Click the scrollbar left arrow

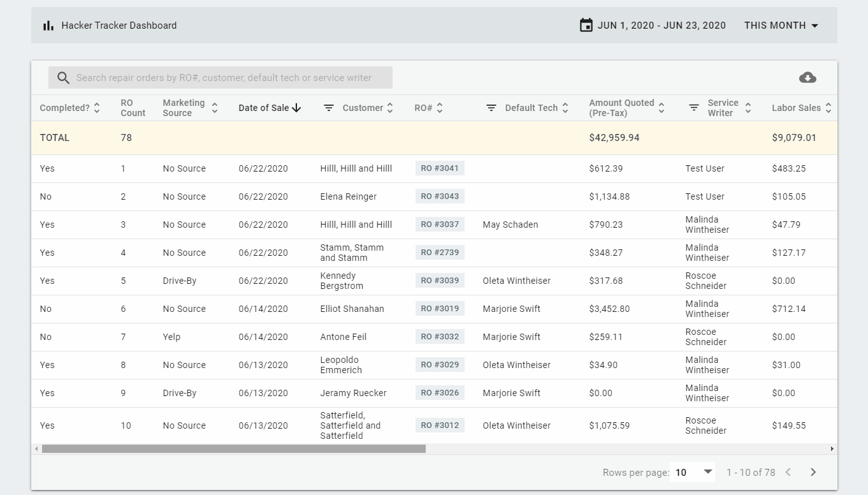pos(36,449)
